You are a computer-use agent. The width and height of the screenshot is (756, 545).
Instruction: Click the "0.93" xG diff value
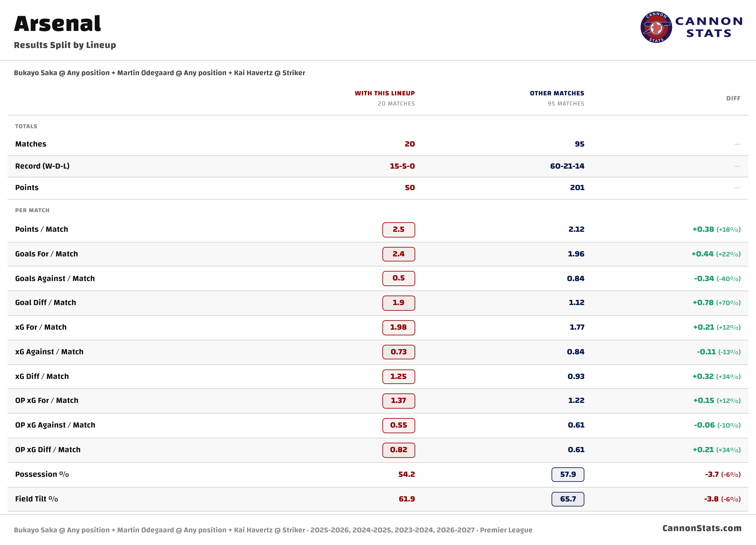coord(576,377)
